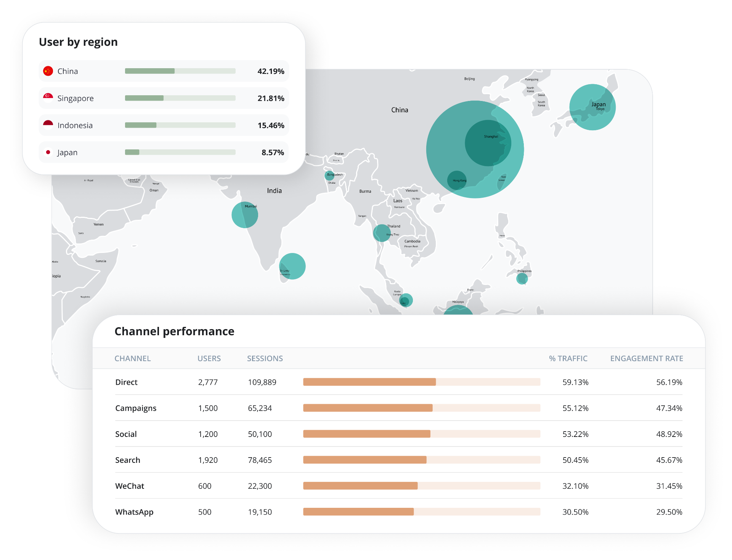Click the Japan flag icon
The width and height of the screenshot is (732, 560).
(x=48, y=152)
